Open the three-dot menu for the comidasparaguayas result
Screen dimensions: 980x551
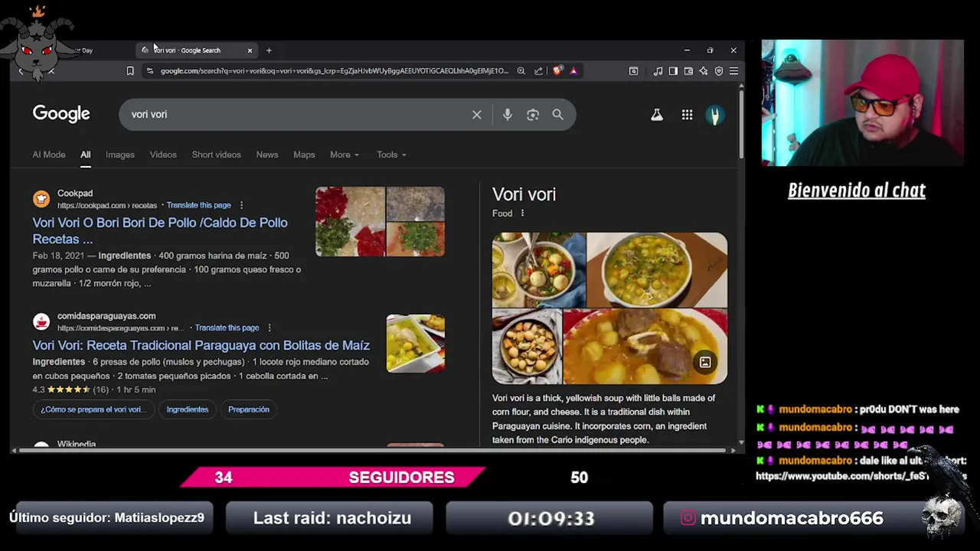pyautogui.click(x=269, y=328)
